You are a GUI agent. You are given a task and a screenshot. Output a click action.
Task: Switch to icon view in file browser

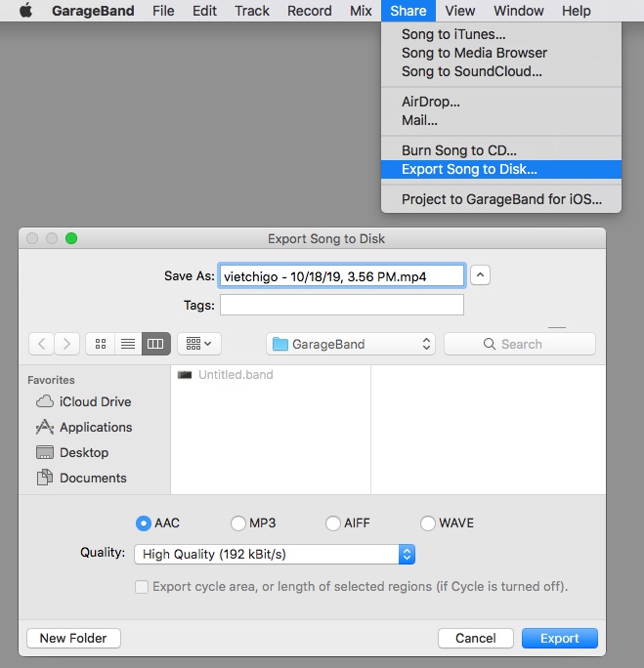(100, 344)
